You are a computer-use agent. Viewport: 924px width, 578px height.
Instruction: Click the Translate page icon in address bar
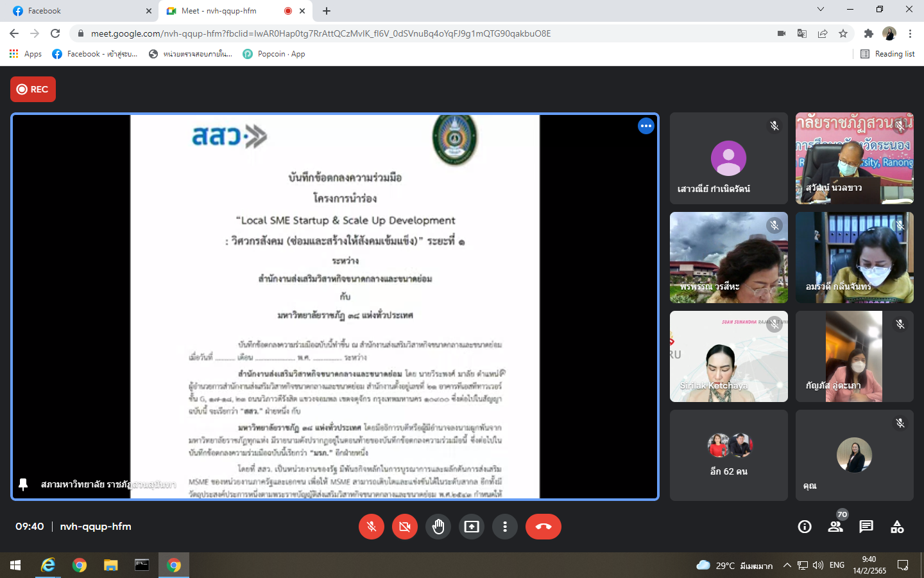(x=802, y=33)
